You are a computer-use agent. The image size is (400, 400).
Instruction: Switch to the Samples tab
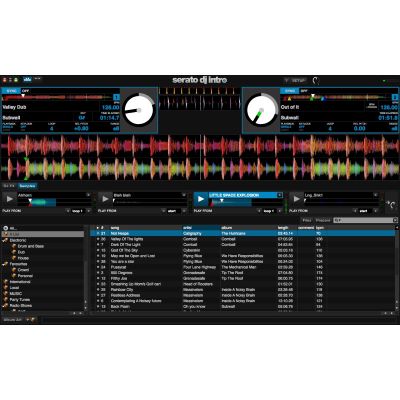tap(27, 186)
